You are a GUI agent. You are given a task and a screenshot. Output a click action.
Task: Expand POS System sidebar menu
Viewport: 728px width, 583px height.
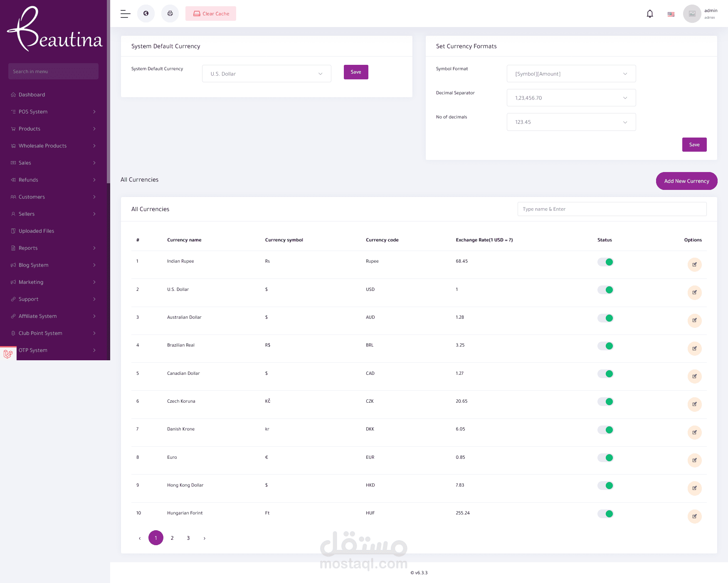point(53,112)
